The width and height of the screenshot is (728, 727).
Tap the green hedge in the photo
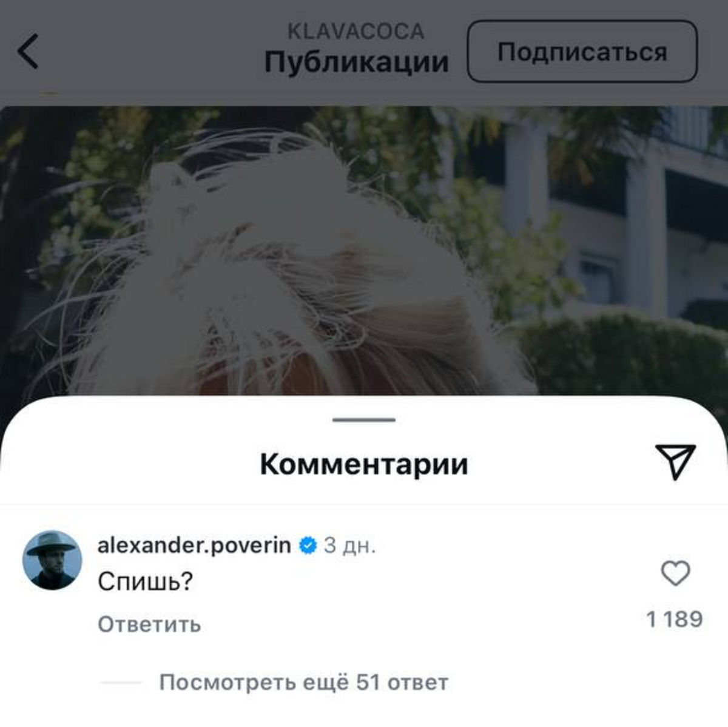pos(625,355)
